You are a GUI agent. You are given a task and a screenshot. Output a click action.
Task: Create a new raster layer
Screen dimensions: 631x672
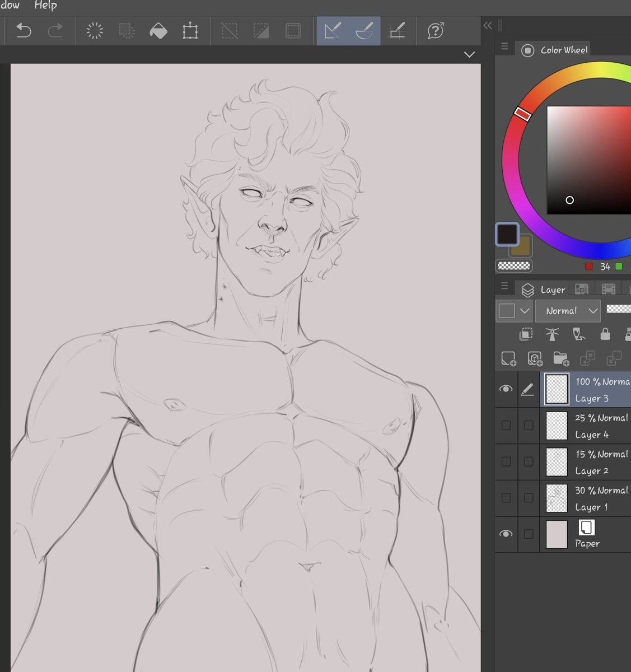point(508,358)
